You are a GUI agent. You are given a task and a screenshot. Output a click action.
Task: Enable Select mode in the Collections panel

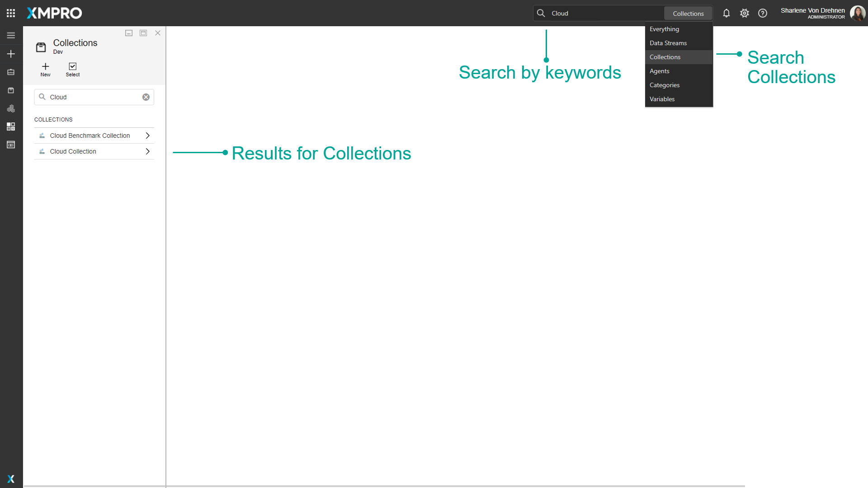click(72, 69)
